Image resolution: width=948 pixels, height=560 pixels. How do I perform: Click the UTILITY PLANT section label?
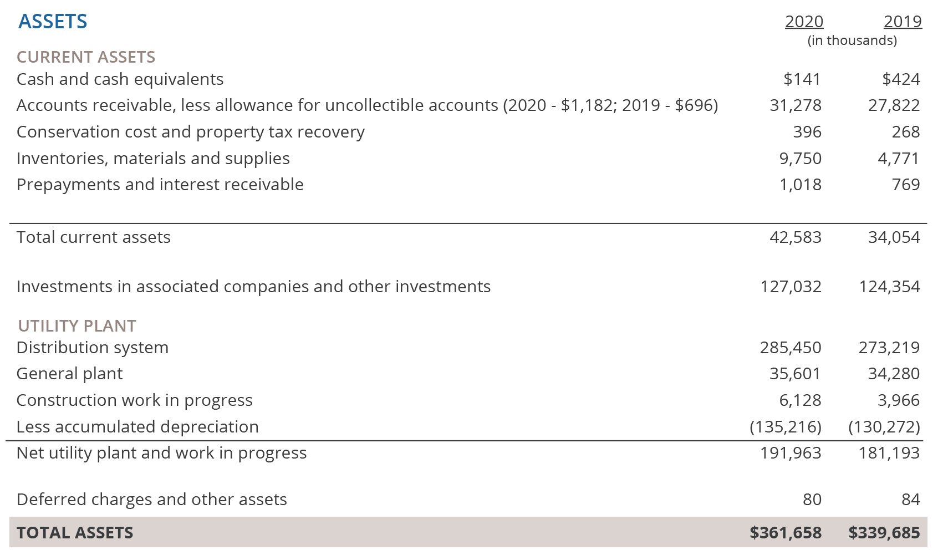click(77, 326)
